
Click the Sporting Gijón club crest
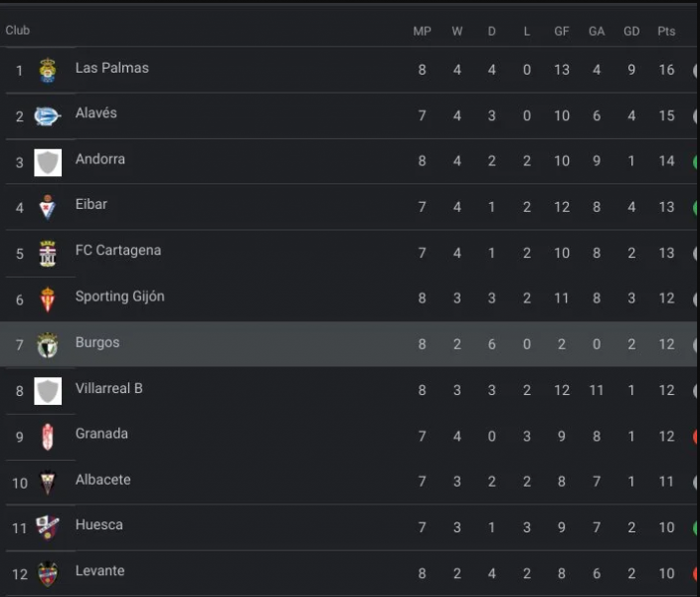click(x=48, y=299)
